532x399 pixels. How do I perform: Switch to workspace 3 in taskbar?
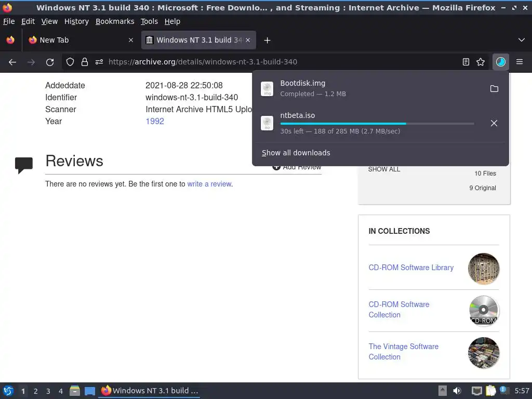(48, 391)
